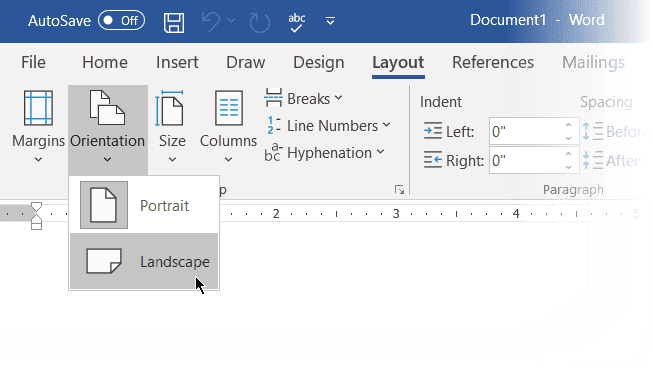Run the spelling check abc icon
652x368 pixels.
click(296, 22)
